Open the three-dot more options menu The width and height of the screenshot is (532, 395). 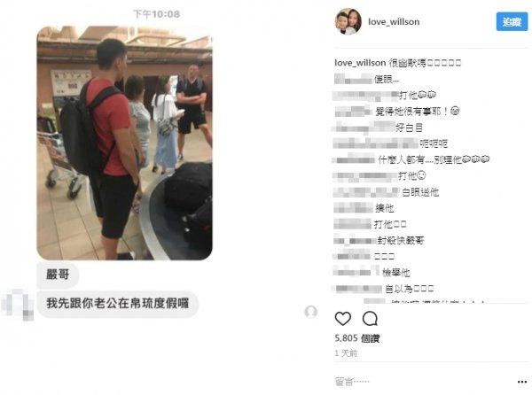tap(522, 382)
